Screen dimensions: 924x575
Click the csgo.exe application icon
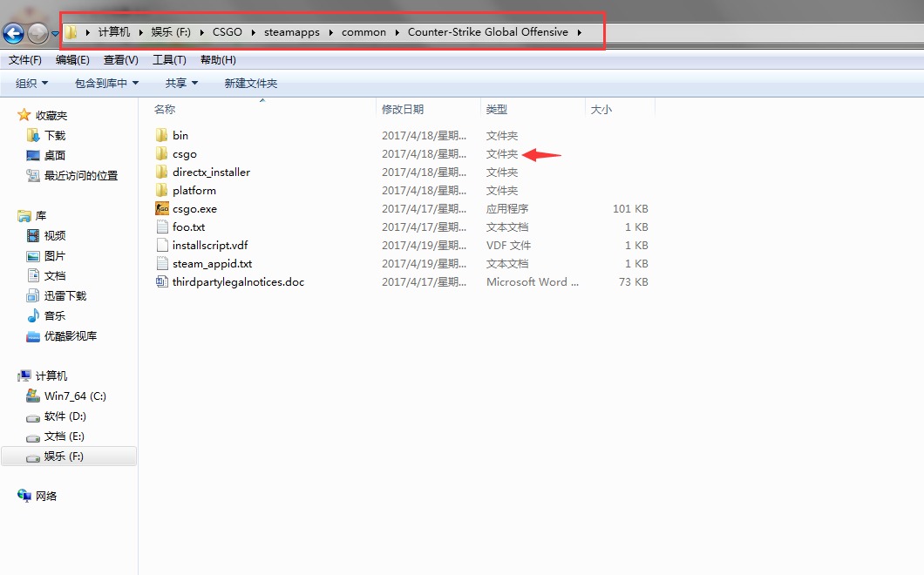click(x=161, y=209)
